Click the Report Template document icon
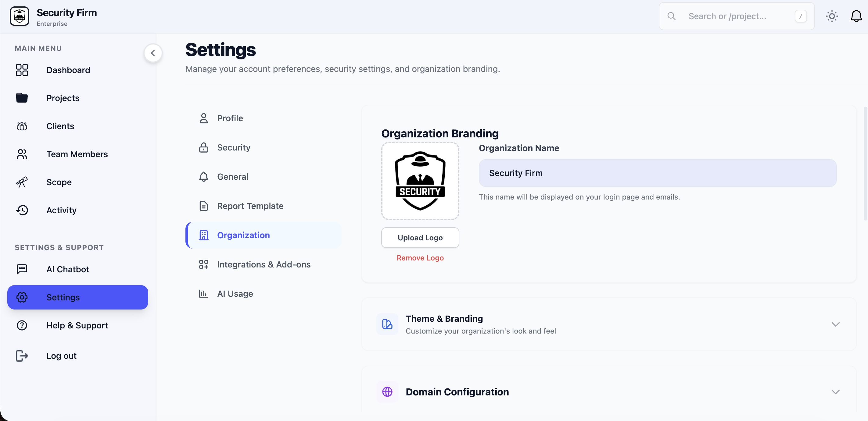Screen dimensions: 868x421 tap(203, 206)
